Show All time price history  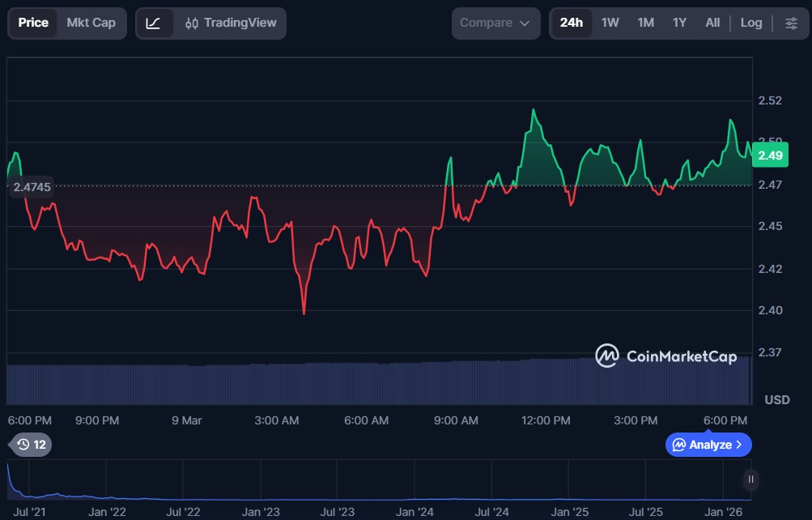coord(712,23)
